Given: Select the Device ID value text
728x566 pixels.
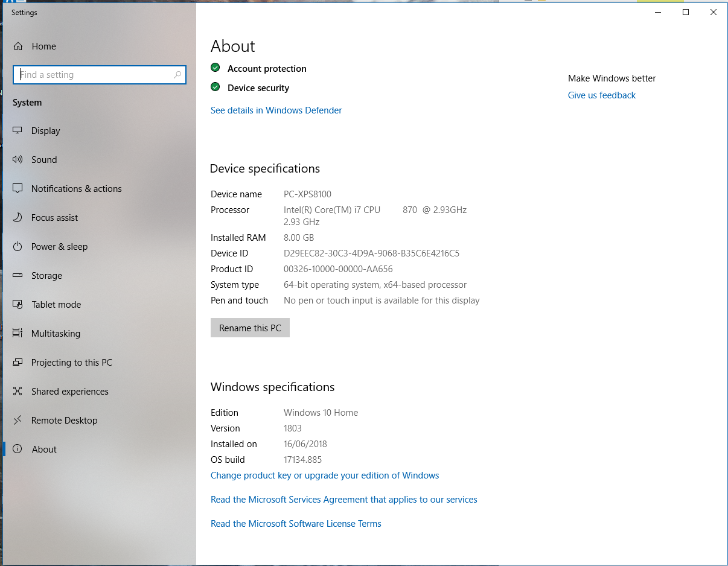Looking at the screenshot, I should point(371,253).
